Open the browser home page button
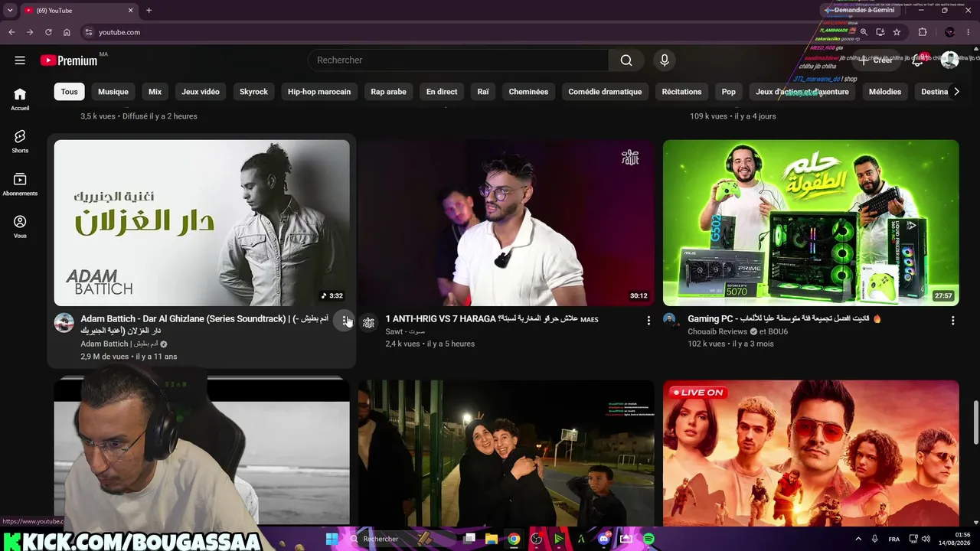This screenshot has width=980, height=551. pyautogui.click(x=67, y=32)
